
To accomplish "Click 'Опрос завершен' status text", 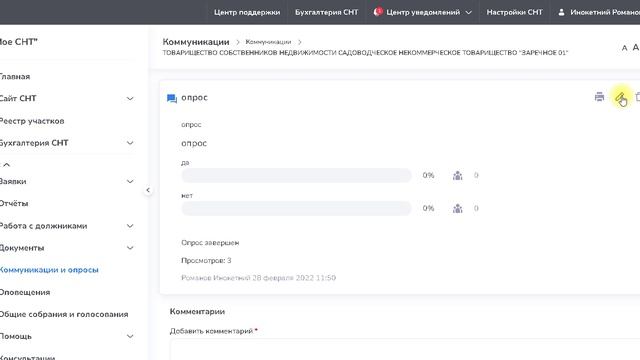I will click(210, 242).
